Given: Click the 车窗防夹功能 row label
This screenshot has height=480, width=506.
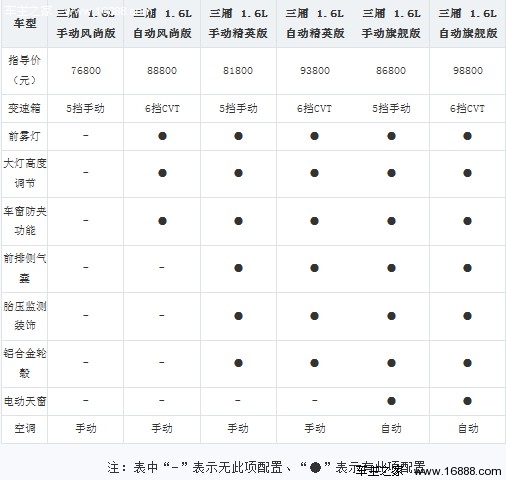Looking at the screenshot, I should click(x=25, y=221).
